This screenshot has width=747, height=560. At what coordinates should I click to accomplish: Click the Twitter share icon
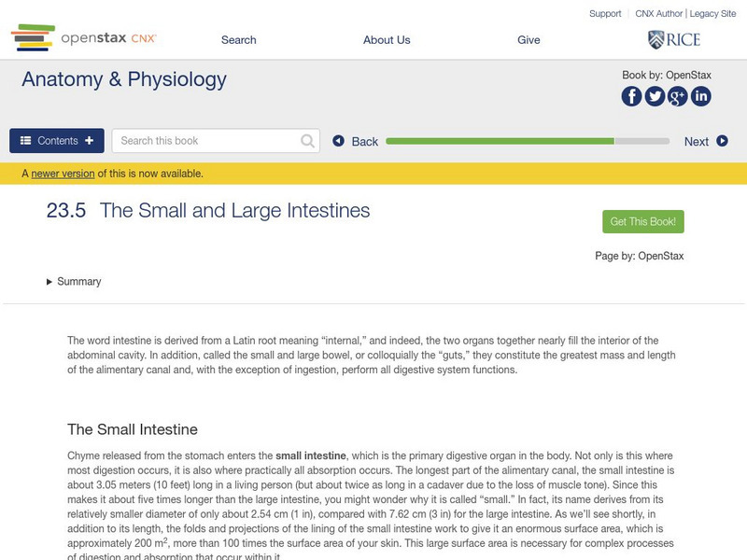coord(655,96)
